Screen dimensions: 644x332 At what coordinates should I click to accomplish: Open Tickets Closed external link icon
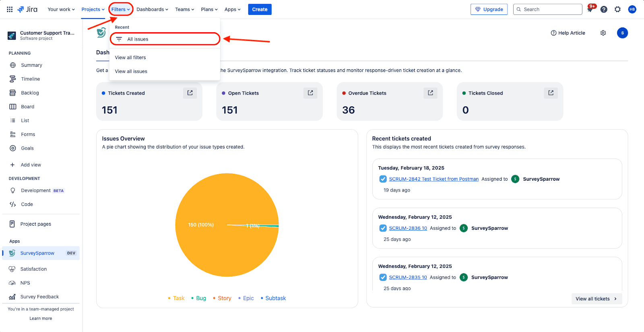[x=551, y=93]
